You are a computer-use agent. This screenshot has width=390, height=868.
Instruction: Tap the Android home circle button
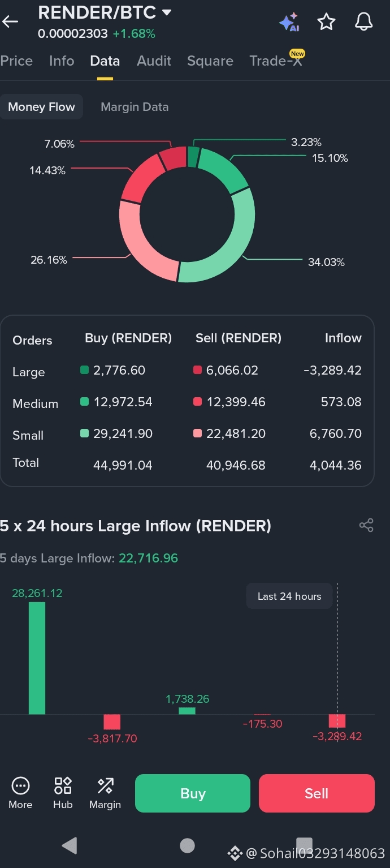coord(187,845)
